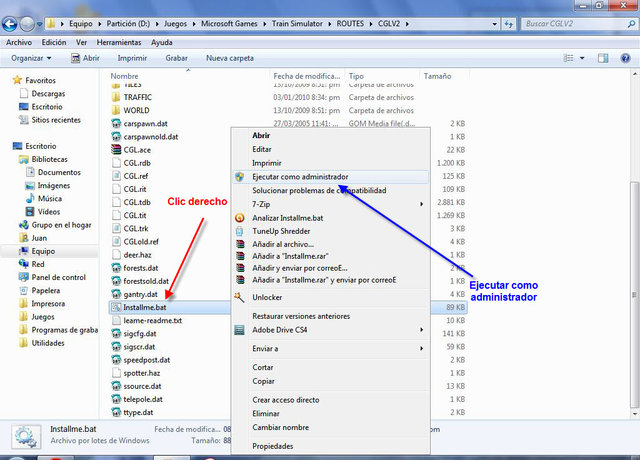This screenshot has width=640, height=460.
Task: Click the Papelera recycle bin icon in sidebar
Action: point(22,291)
